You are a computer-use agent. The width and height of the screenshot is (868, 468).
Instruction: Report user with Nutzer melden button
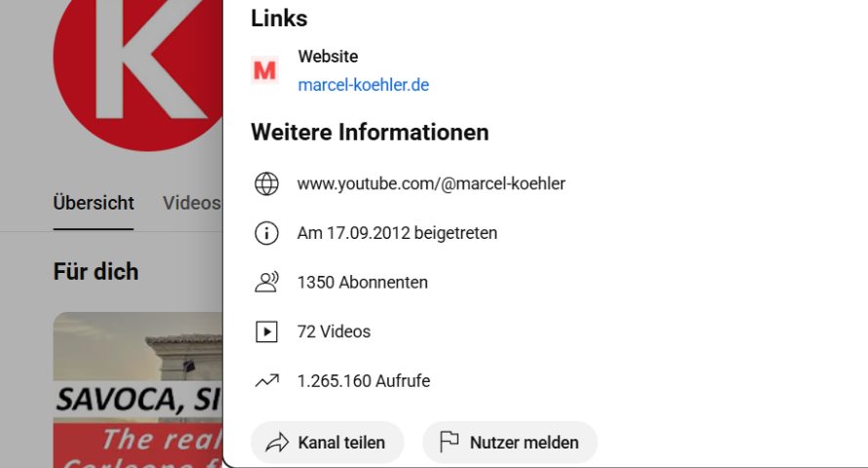tap(510, 443)
